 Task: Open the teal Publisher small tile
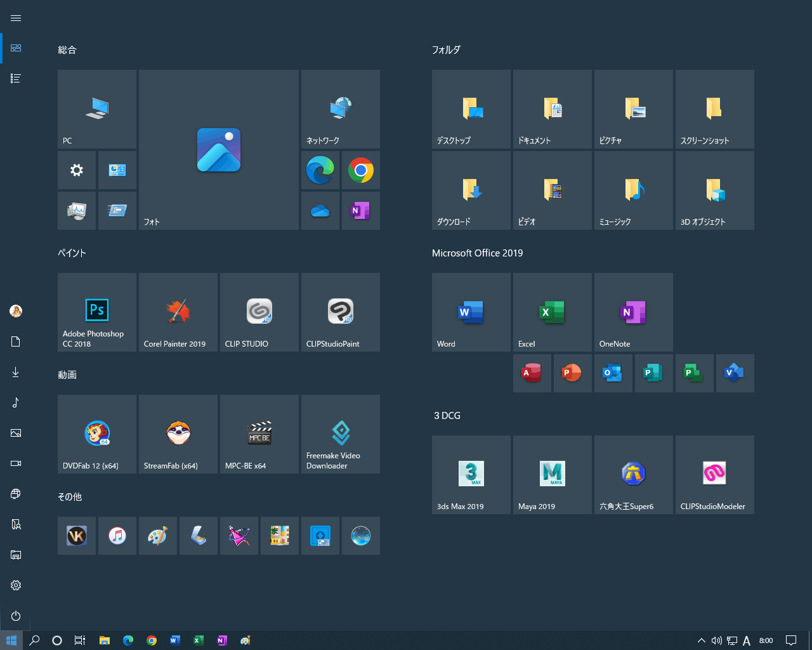[x=654, y=373]
